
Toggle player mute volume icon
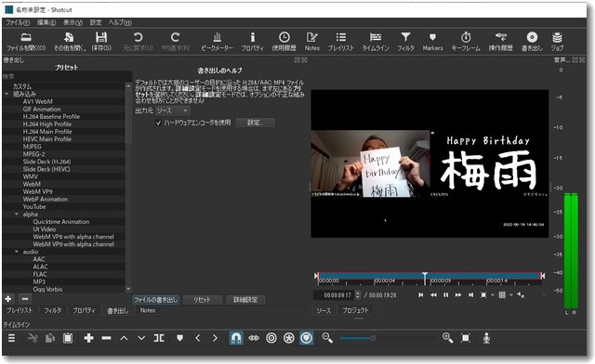521,295
